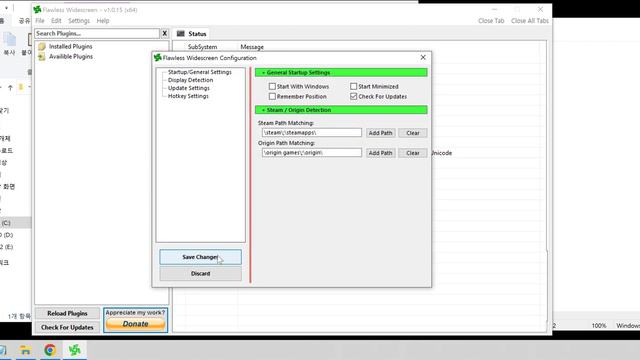640x360 pixels.
Task: Open the File menu
Action: pyautogui.click(x=40, y=21)
